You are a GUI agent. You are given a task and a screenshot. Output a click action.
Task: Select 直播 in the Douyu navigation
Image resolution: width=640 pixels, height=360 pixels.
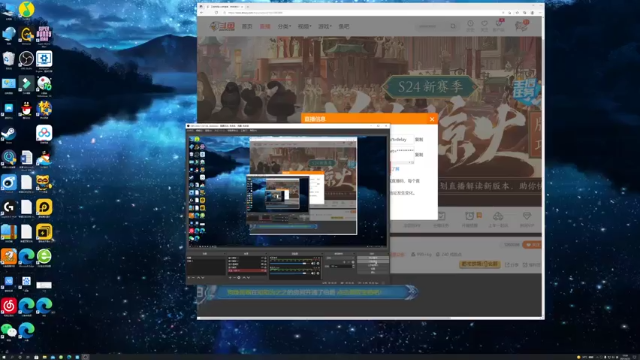point(265,26)
